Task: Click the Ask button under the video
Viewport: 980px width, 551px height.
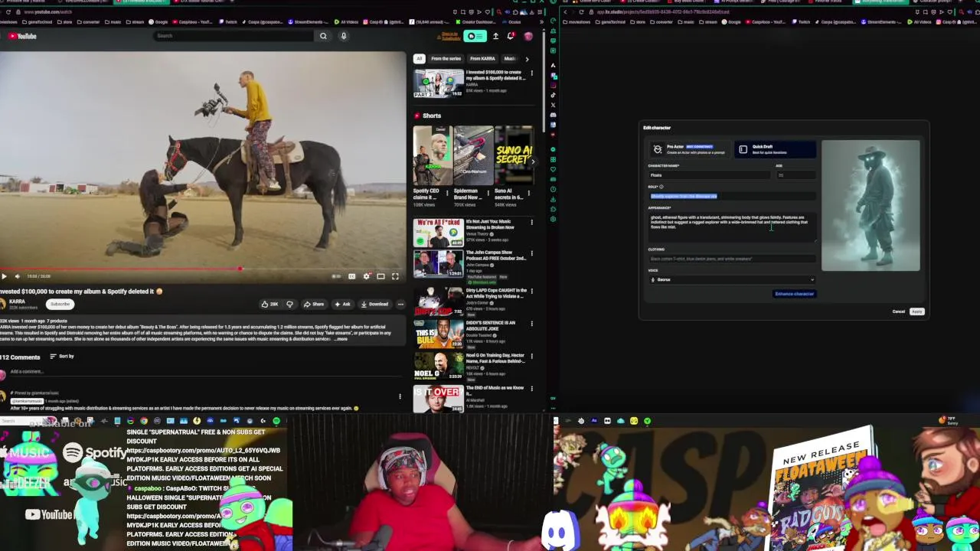Action: (x=341, y=305)
